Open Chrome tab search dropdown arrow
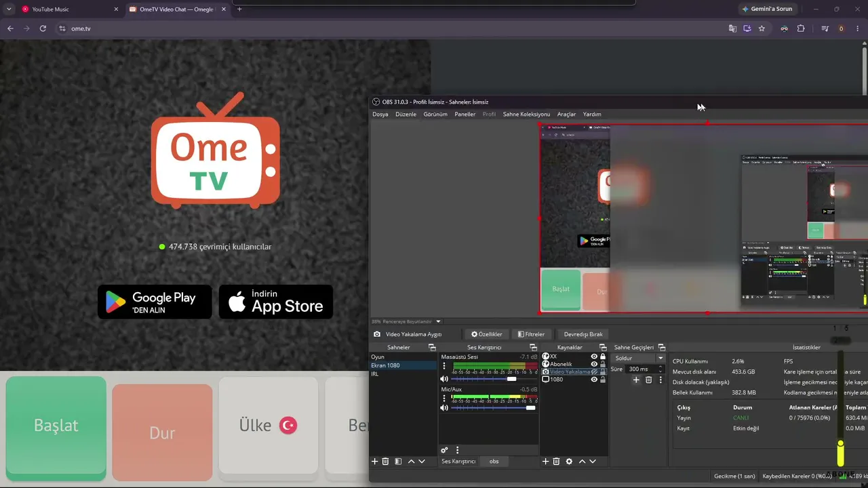868x488 pixels. [9, 9]
